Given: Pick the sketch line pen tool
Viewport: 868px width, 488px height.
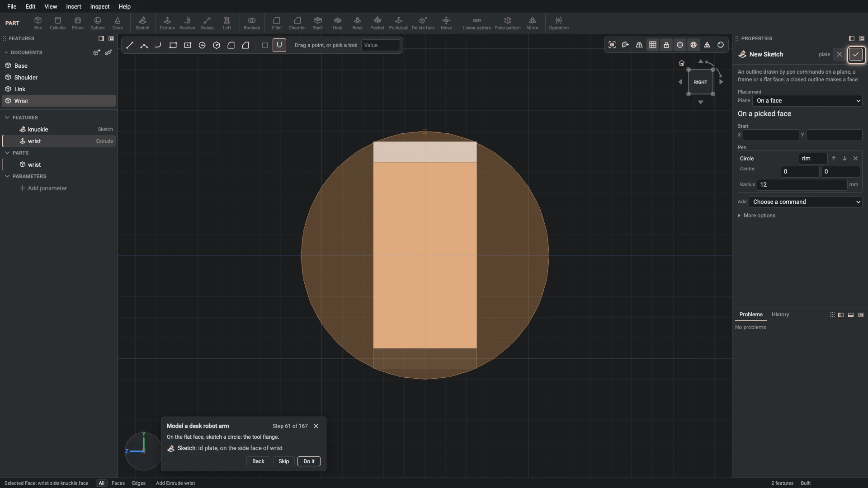Looking at the screenshot, I should (x=130, y=45).
